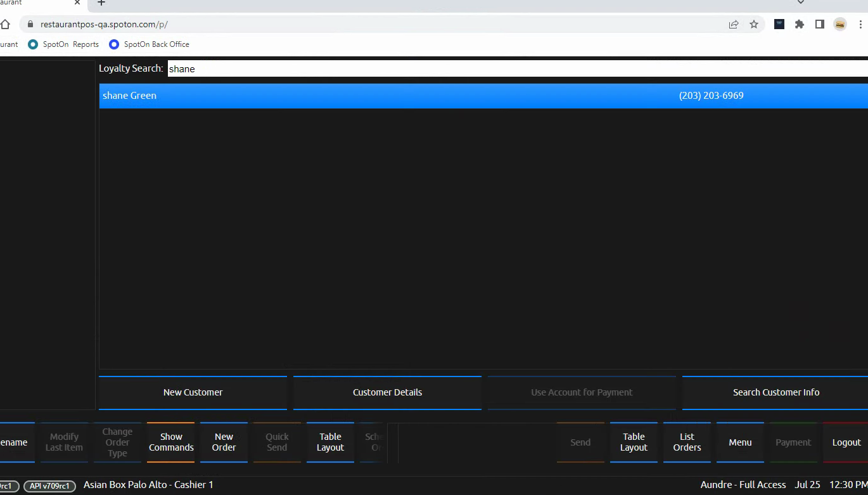The width and height of the screenshot is (868, 495).
Task: Bookmark this page with star icon
Action: [x=754, y=24]
